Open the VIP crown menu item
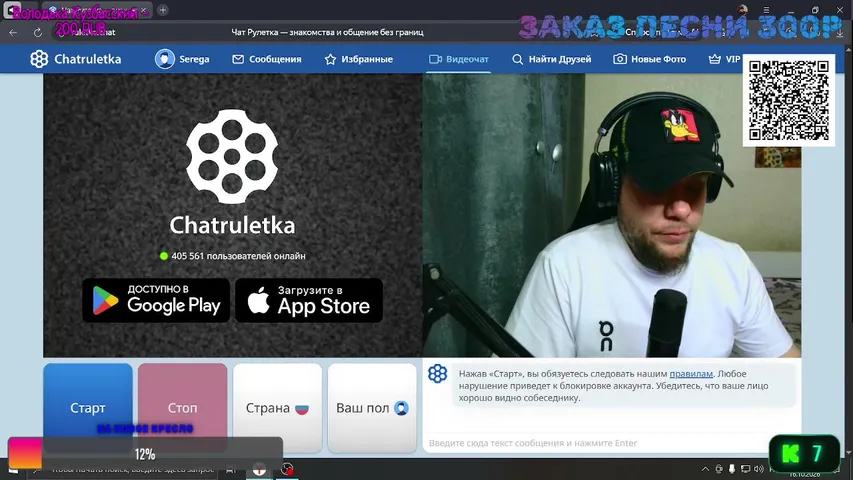Viewport: 853px width, 480px height. click(724, 59)
